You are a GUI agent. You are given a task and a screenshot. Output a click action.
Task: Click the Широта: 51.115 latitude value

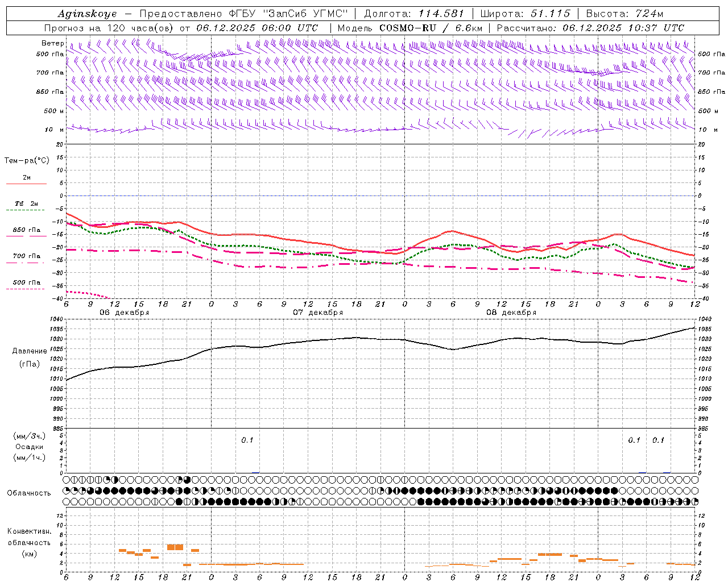[525, 14]
